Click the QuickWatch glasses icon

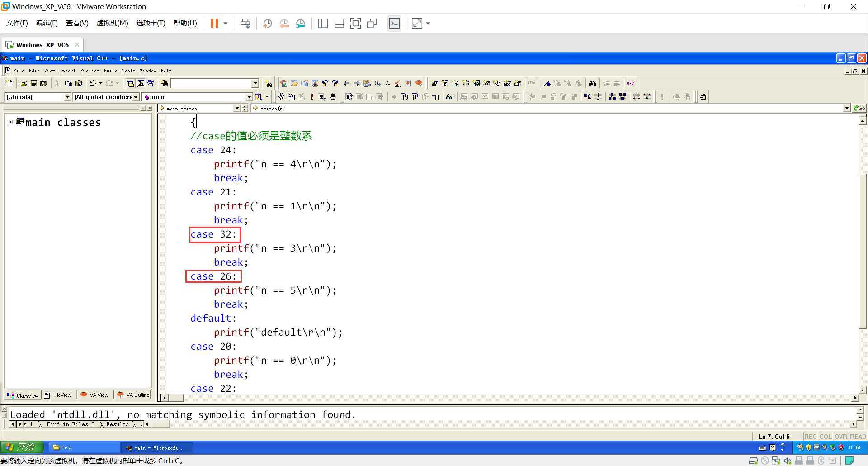click(449, 97)
